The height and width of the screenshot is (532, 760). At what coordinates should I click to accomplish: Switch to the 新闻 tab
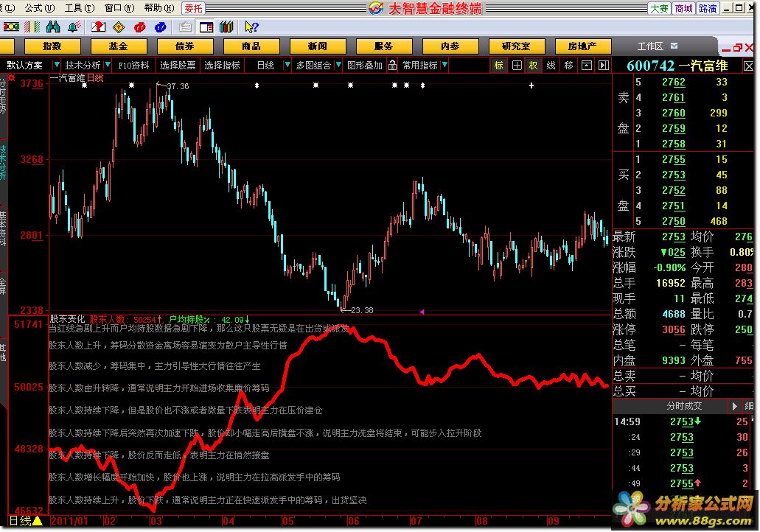point(318,46)
